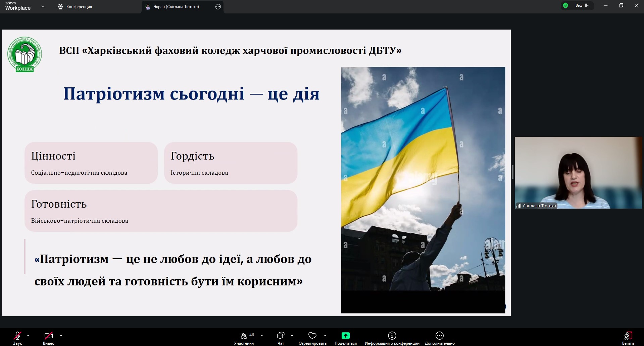Expand the arrow next to Участники

pyautogui.click(x=262, y=336)
